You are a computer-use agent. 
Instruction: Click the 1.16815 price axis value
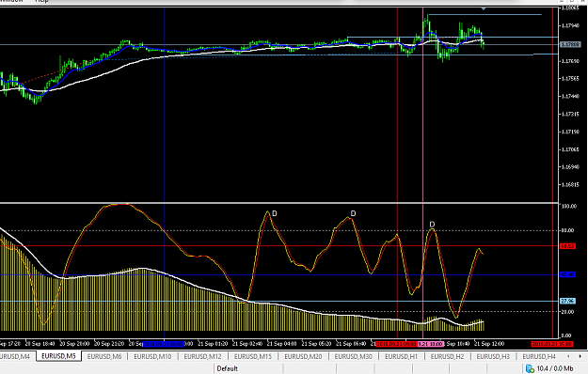[570, 184]
